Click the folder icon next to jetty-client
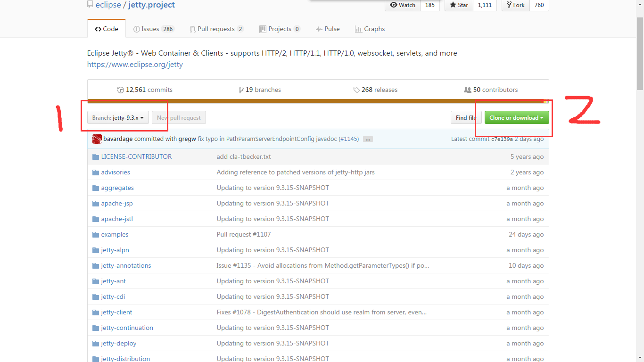The height and width of the screenshot is (362, 644). pos(96,313)
